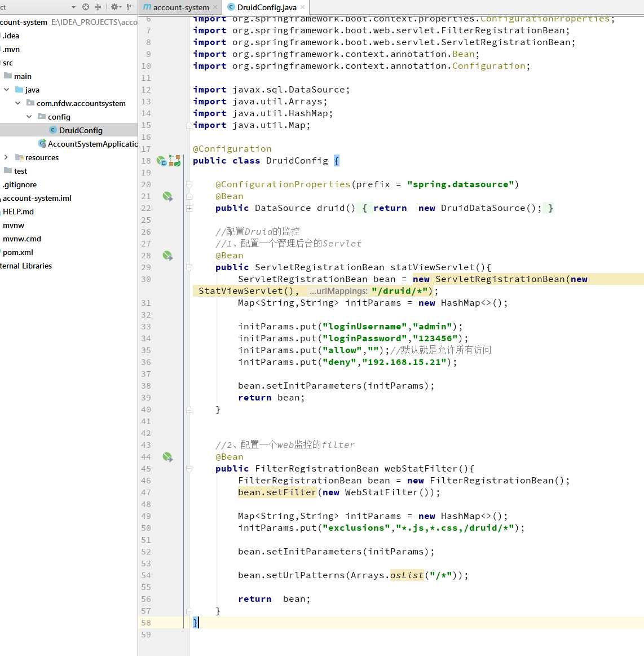Click the AccountSystemApplication Spring Boot class icon
Image resolution: width=644 pixels, height=656 pixels.
(x=42, y=144)
